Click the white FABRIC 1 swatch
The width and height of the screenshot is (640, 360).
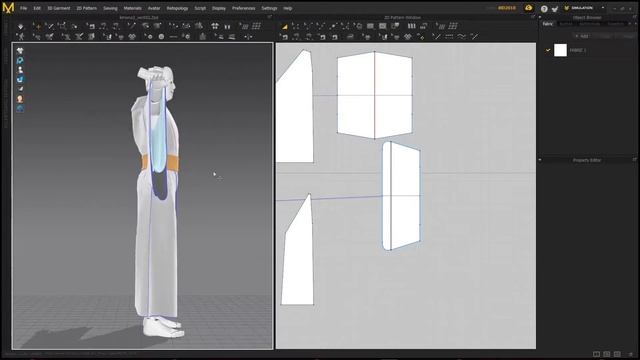[560, 50]
